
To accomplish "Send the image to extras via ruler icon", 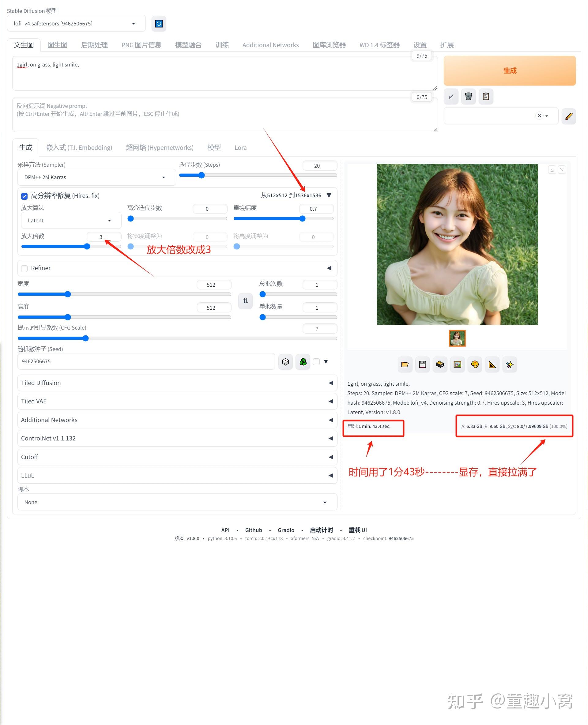I will pyautogui.click(x=492, y=364).
